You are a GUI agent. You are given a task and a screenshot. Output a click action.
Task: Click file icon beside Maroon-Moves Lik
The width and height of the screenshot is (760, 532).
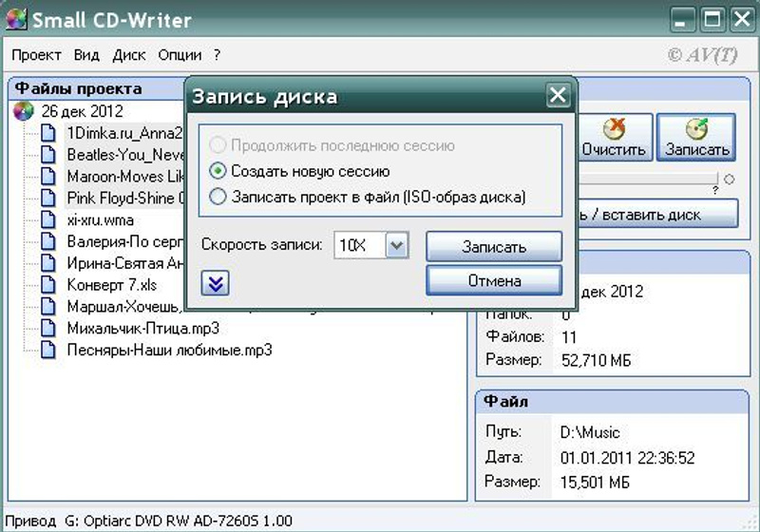point(48,177)
